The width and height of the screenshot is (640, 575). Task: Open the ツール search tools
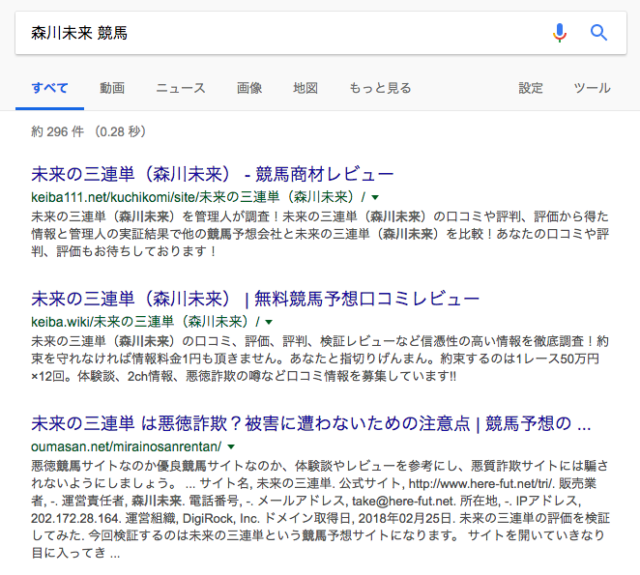tap(592, 88)
